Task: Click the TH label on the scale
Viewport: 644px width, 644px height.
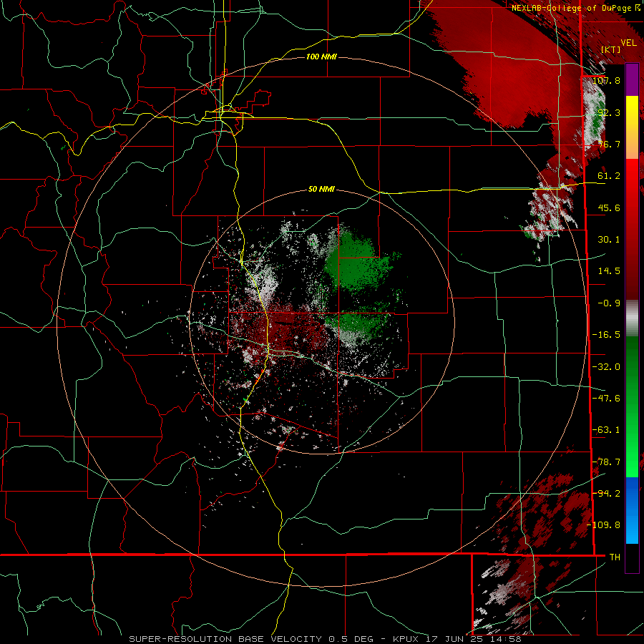Action: 615,557
